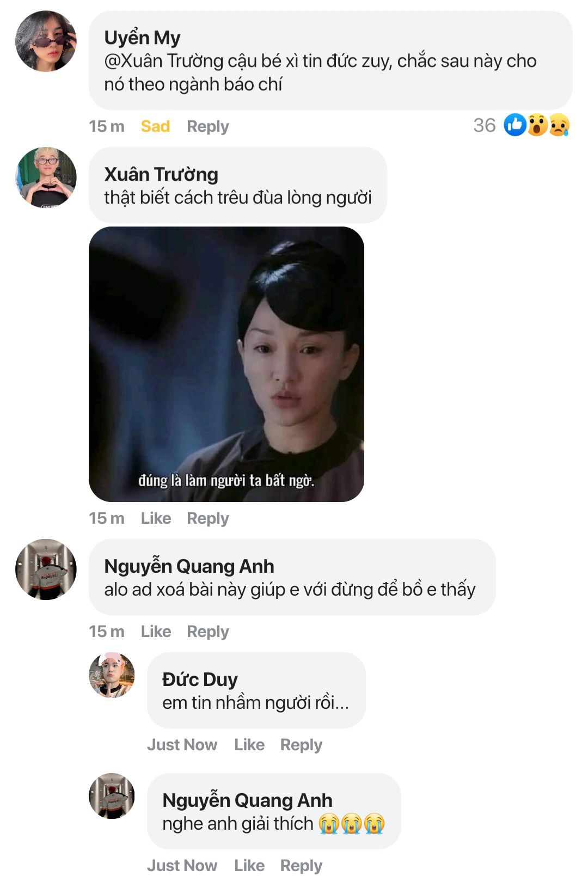Open Xuân Trường's avatar
Screen dimensions: 588x888
pyautogui.click(x=46, y=177)
